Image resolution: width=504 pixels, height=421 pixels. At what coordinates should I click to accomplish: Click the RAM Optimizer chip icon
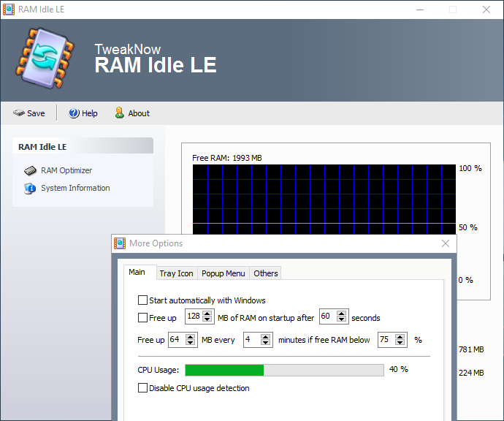tap(30, 170)
